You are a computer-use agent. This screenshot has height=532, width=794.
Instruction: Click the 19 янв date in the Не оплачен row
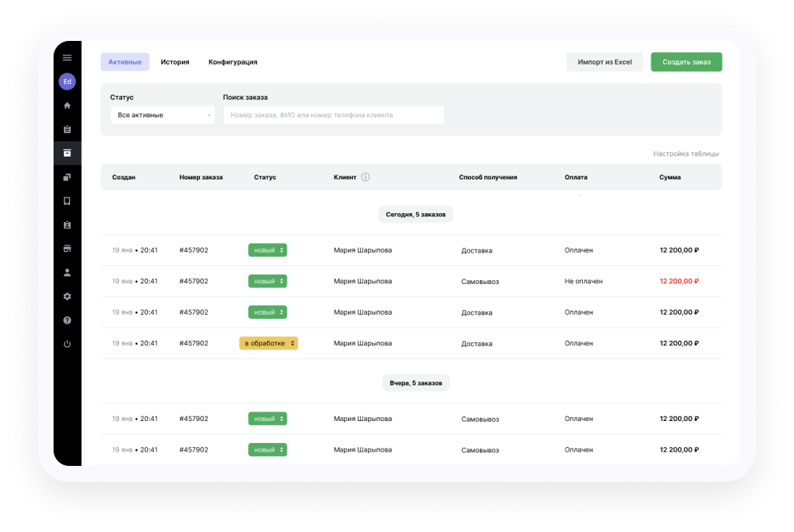click(x=122, y=281)
